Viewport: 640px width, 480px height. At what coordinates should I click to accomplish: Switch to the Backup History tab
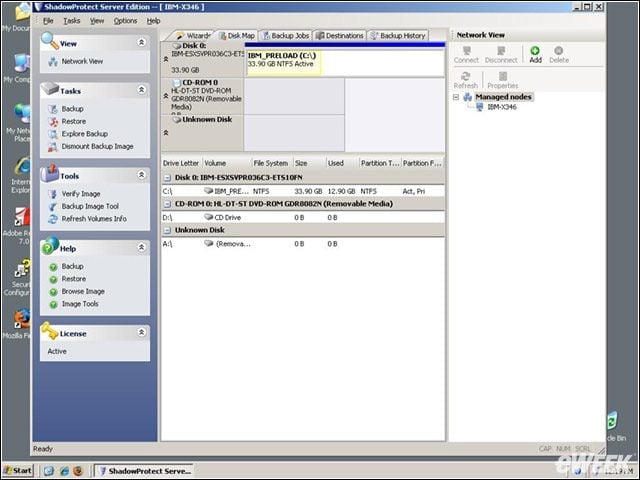(398, 36)
